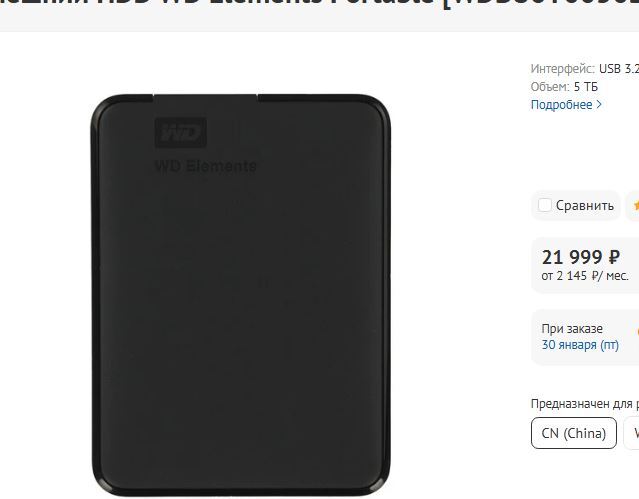Open the WD Elements product photo
The width and height of the screenshot is (639, 499).
(x=240, y=295)
